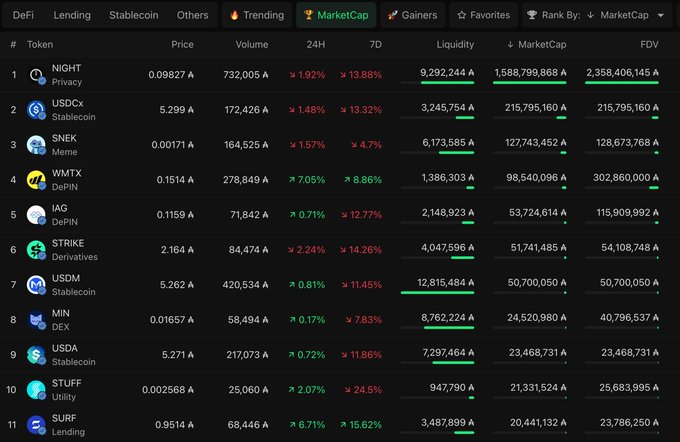
Task: Click the DEX label under MIN
Action: 61,327
